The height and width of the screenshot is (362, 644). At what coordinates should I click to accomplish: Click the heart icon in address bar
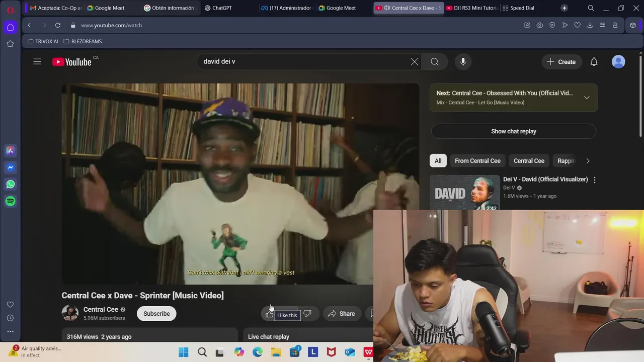point(577,25)
